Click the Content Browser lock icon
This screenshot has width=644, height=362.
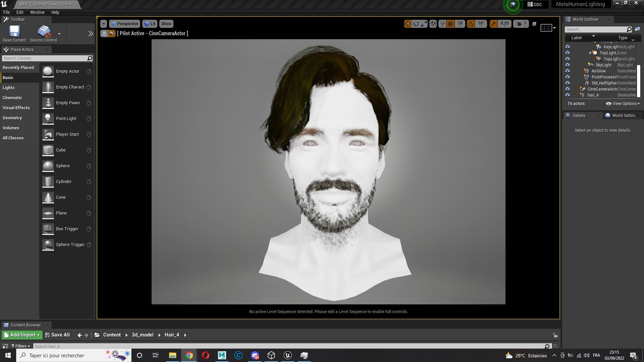(555, 335)
